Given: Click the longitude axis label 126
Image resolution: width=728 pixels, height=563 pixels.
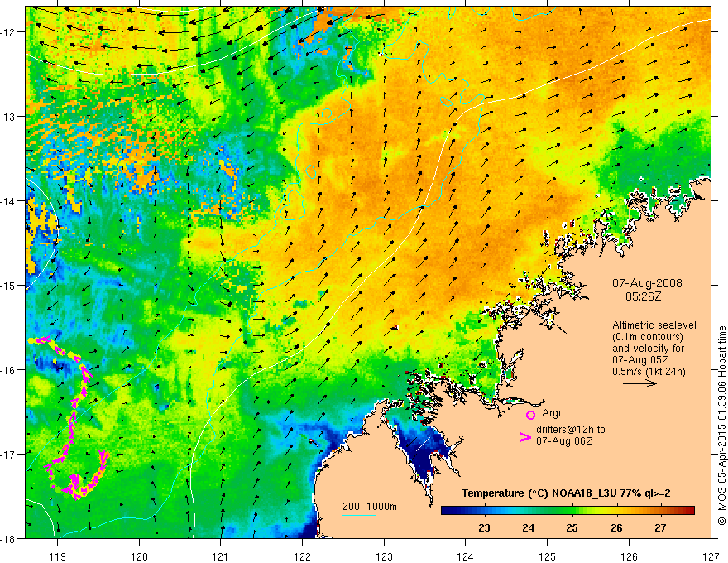Looking at the screenshot, I should coord(629,556).
